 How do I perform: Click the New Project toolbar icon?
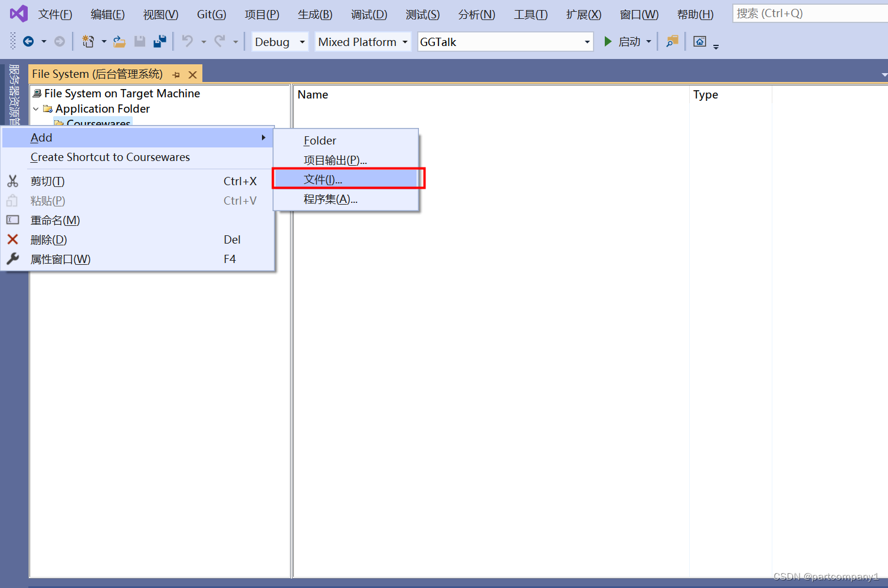point(88,41)
